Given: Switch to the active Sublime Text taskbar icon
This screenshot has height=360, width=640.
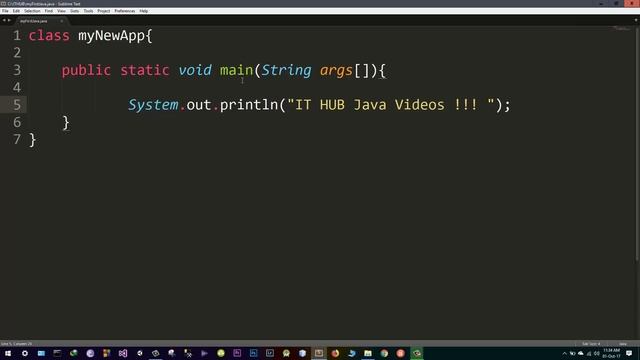Looking at the screenshot, I should point(318,353).
